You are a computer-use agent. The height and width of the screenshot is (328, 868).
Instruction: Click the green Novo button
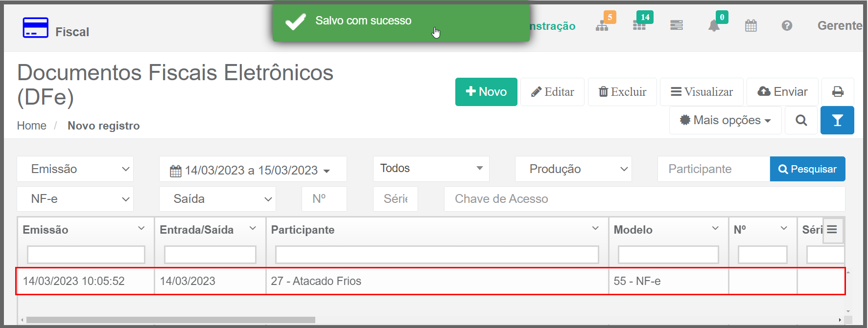pos(486,92)
